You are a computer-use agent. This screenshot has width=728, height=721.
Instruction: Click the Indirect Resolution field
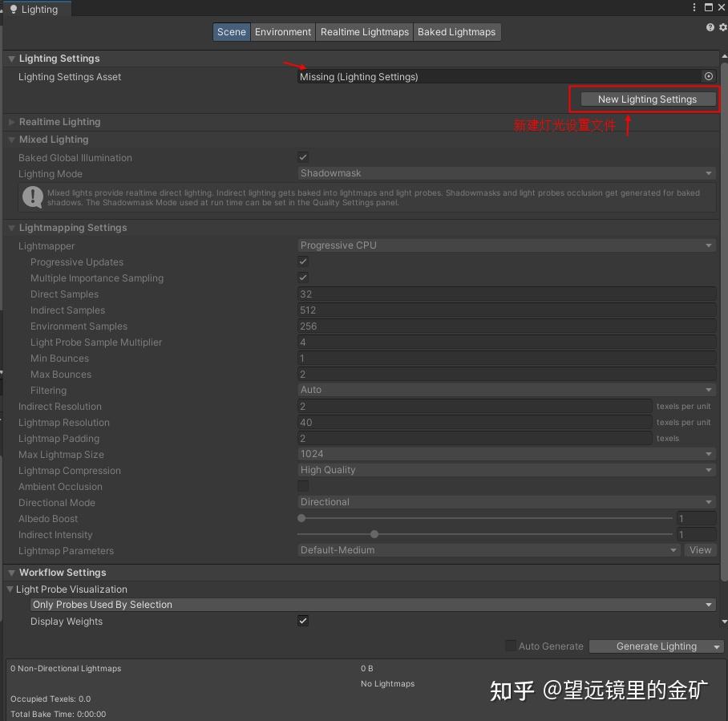474,406
